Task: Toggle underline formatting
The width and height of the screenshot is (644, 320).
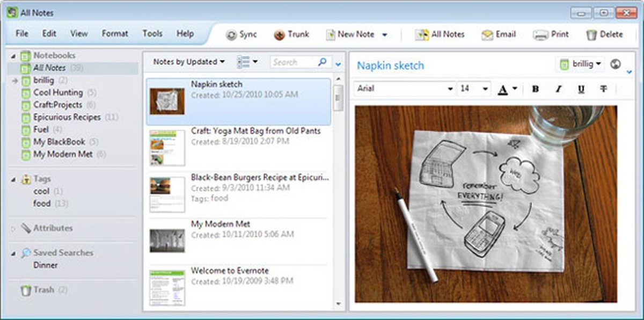Action: (x=581, y=89)
